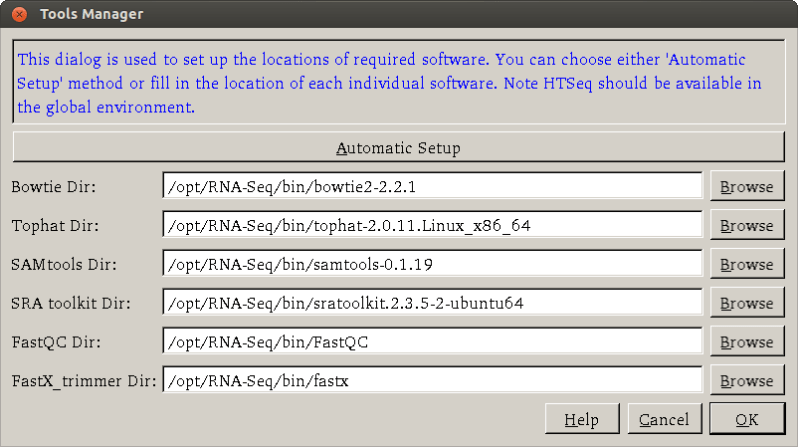Close the Tools Manager window
Screen dimensions: 798x447
[19, 14]
